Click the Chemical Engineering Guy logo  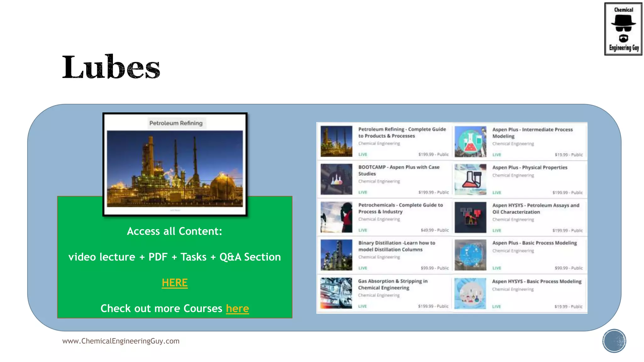(x=623, y=29)
